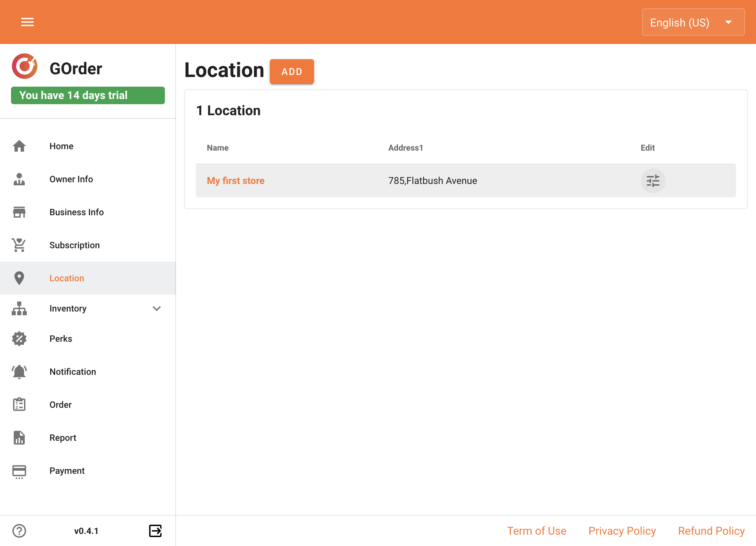Click the Order clipboard icon
756x546 pixels.
click(x=19, y=405)
